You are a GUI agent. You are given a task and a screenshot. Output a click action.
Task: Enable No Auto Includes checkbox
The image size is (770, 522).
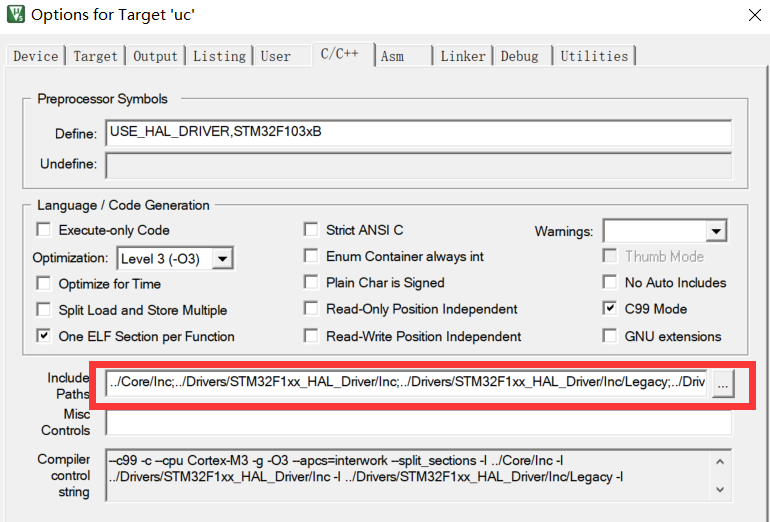(x=610, y=282)
